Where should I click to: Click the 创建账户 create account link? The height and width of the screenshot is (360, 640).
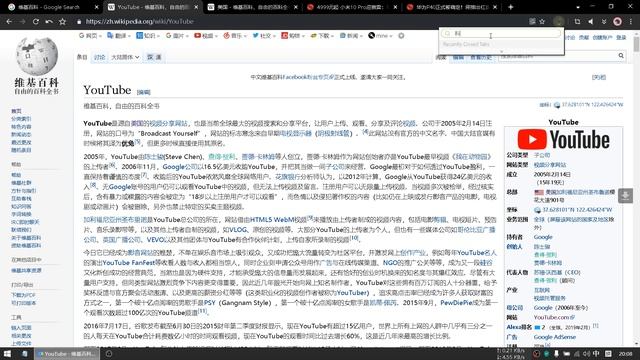(x=602, y=37)
